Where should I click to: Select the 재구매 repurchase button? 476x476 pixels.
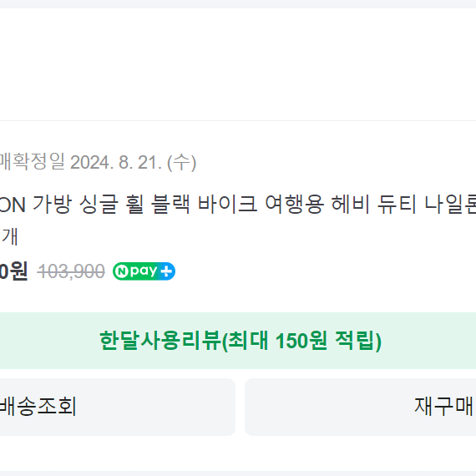[360, 407]
